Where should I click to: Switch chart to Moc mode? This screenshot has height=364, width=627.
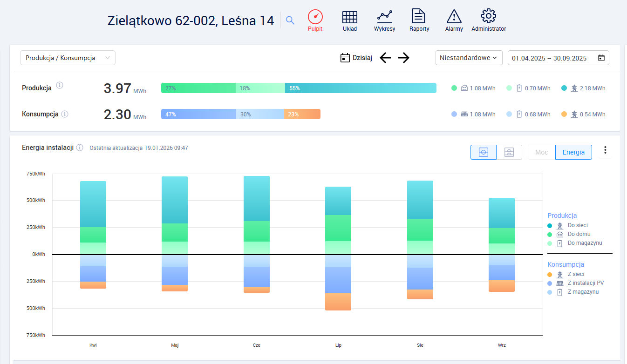pyautogui.click(x=541, y=152)
